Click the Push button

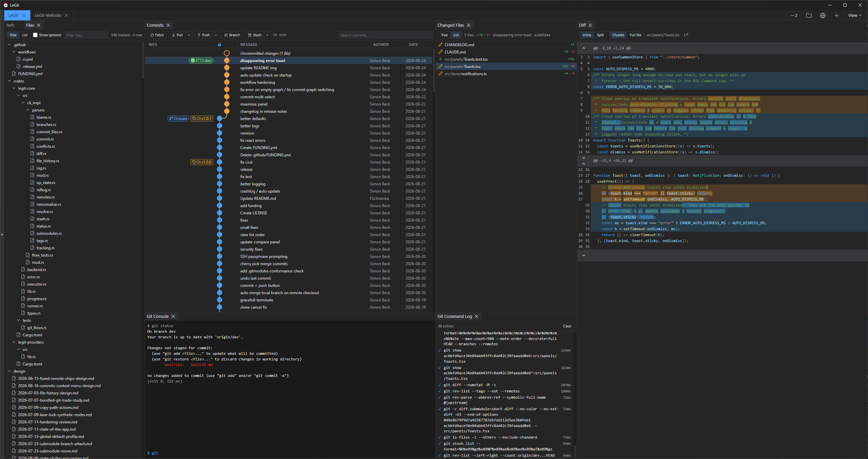tap(203, 35)
